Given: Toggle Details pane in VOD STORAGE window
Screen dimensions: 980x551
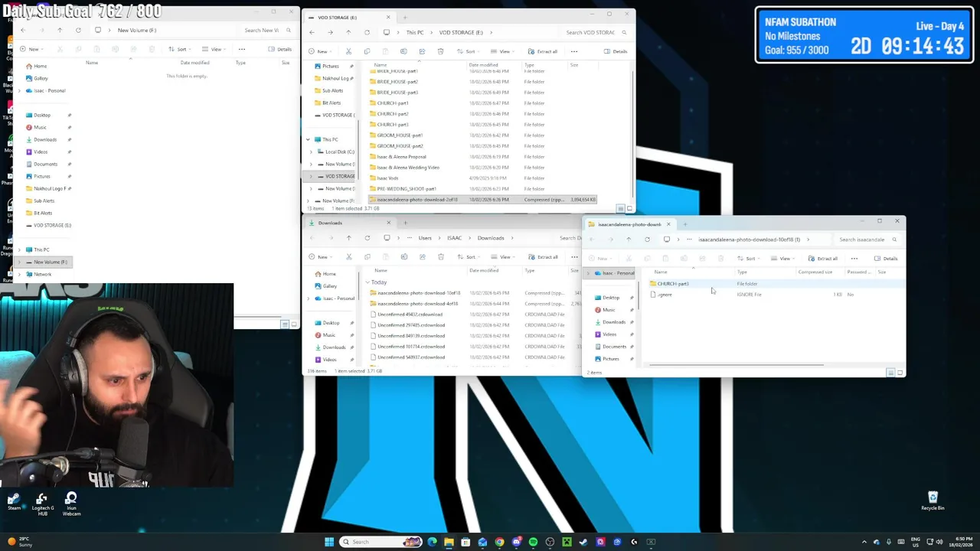Looking at the screenshot, I should pos(616,51).
